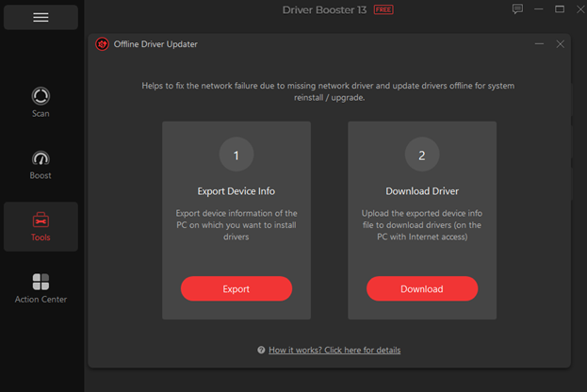Viewport: 587px width, 392px height.
Task: Select the step 2 circle
Action: pos(422,155)
